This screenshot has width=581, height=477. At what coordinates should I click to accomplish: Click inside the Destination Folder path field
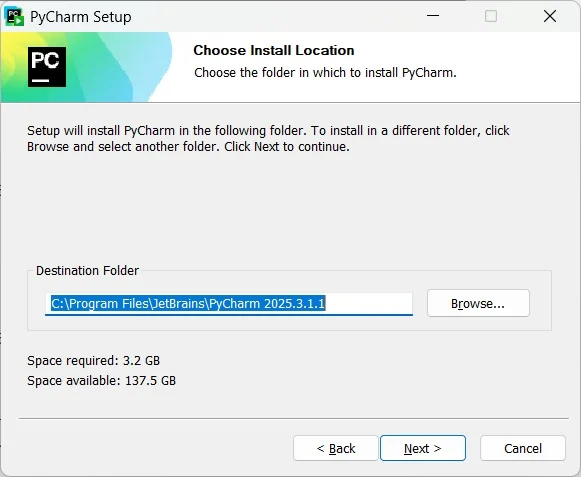click(x=229, y=304)
